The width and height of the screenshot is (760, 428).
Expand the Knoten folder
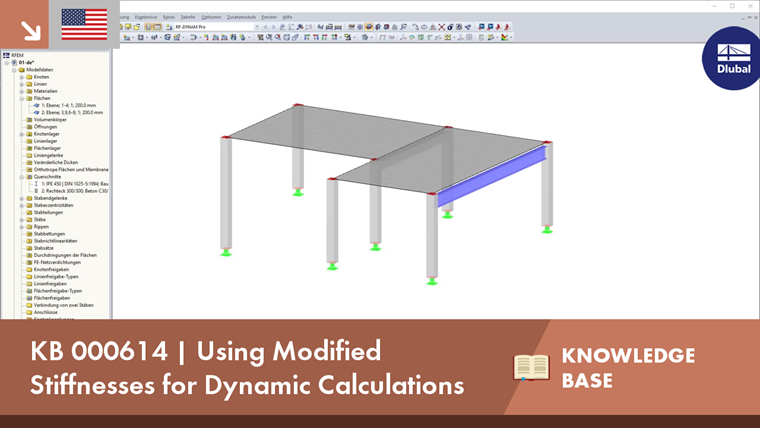(21, 77)
